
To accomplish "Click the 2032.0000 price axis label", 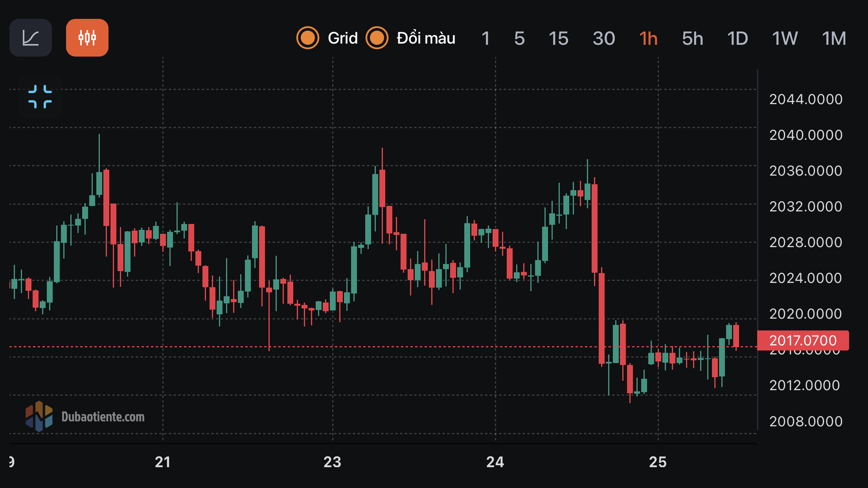I will point(806,207).
